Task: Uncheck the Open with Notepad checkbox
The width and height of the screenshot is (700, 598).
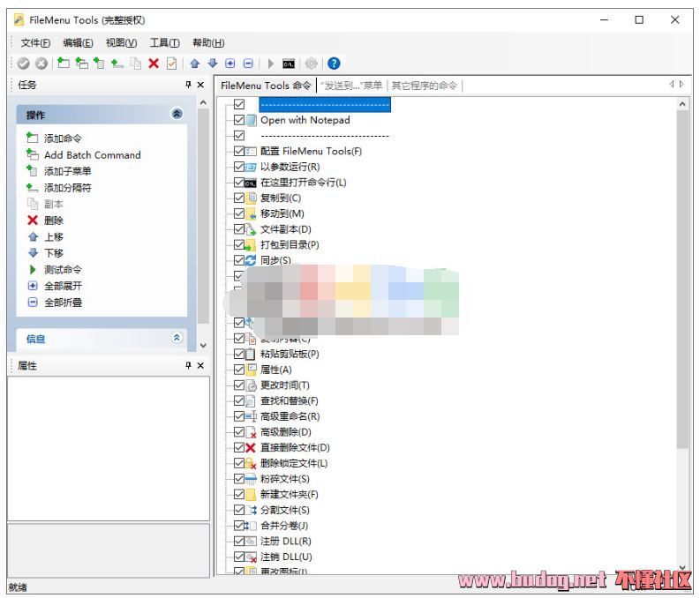Action: click(239, 120)
